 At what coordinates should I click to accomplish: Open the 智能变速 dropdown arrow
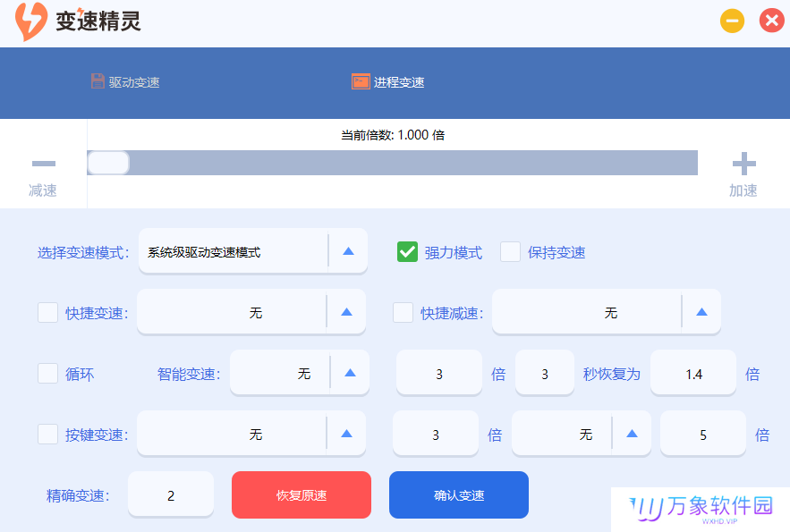[350, 373]
